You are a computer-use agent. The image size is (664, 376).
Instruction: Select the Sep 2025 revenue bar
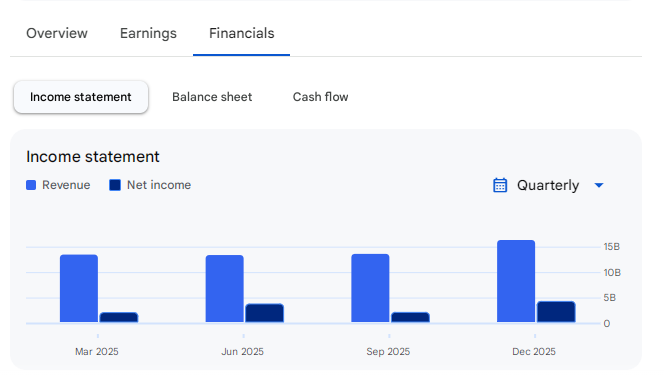tap(371, 288)
